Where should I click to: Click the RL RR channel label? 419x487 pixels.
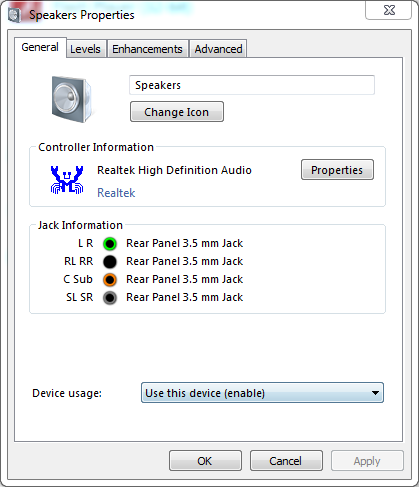point(79,261)
